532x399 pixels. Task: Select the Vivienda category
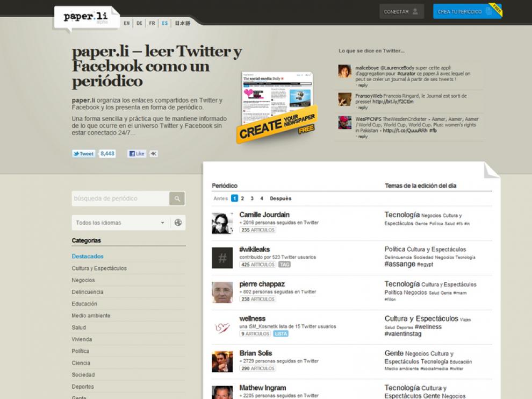[x=82, y=339]
